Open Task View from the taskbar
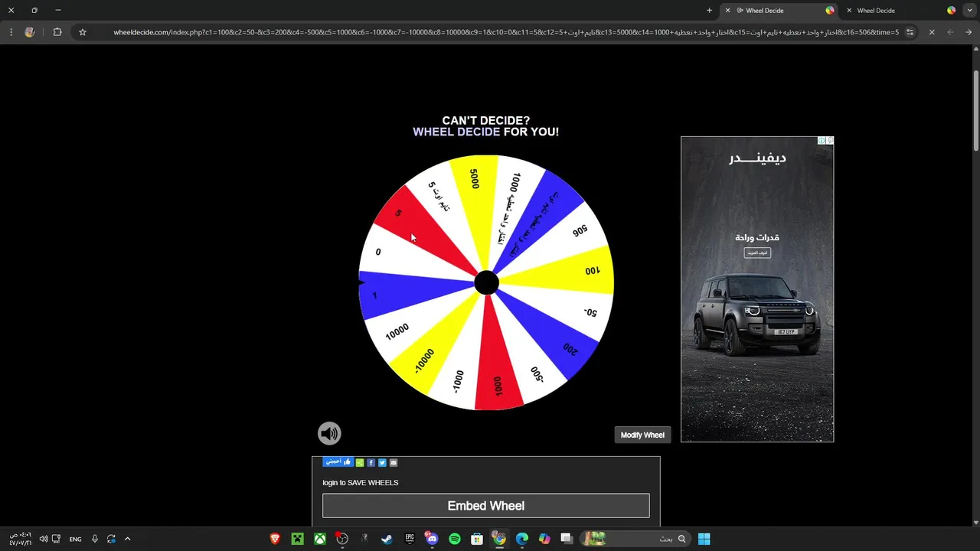The image size is (980, 551). (x=567, y=539)
